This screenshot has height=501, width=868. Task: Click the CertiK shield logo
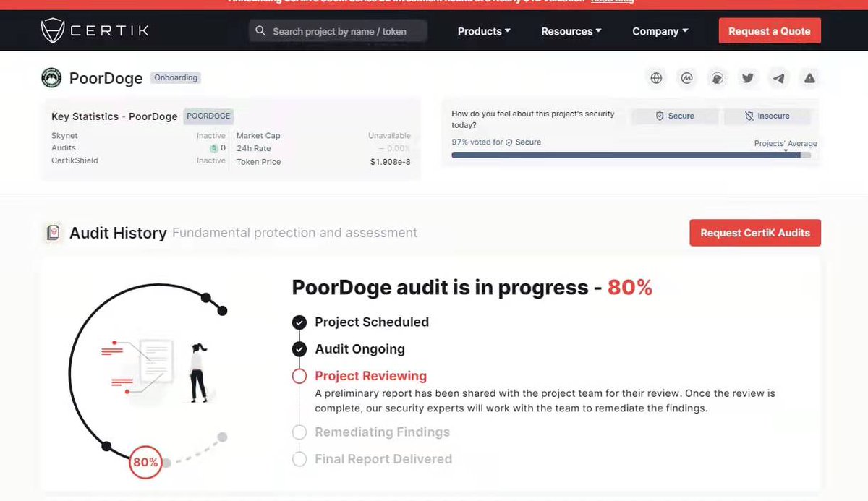coord(54,31)
